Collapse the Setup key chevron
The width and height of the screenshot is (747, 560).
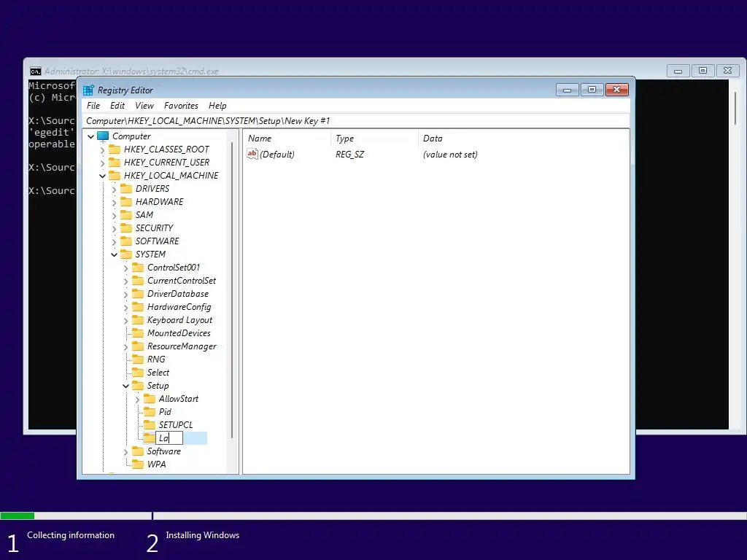tap(125, 386)
